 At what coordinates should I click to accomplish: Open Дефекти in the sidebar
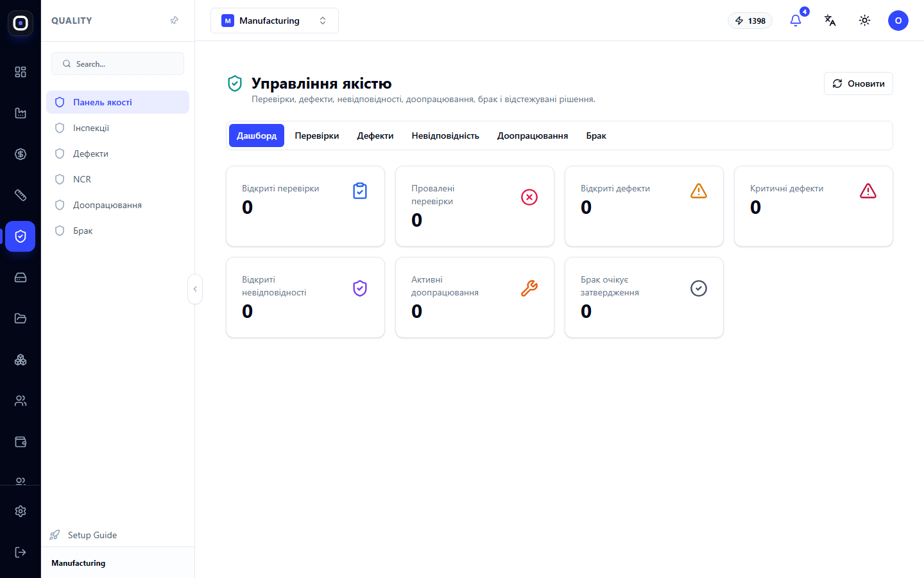(x=117, y=153)
